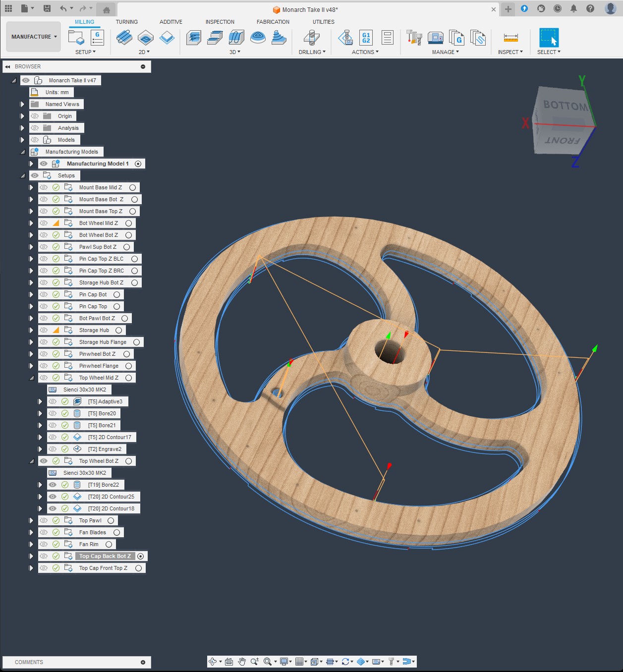
Task: Hide the [T19] Bore22 operation
Action: (x=53, y=485)
